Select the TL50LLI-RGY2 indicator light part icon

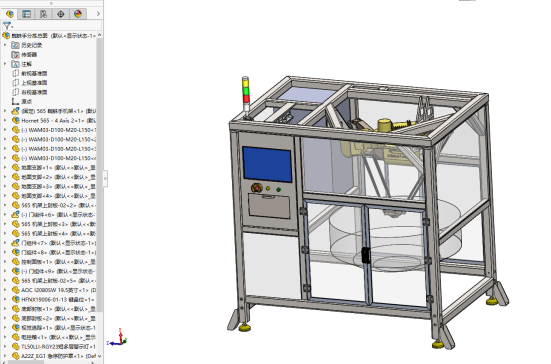(x=15, y=346)
